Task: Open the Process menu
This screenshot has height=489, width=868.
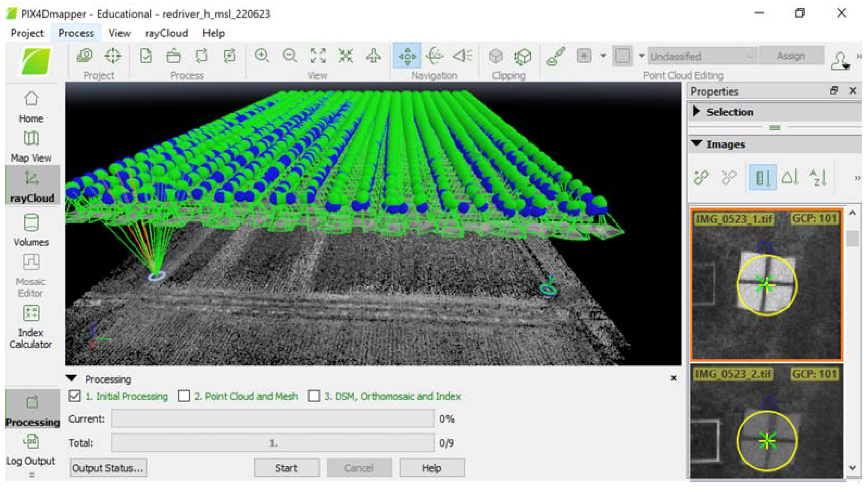Action: pos(76,33)
